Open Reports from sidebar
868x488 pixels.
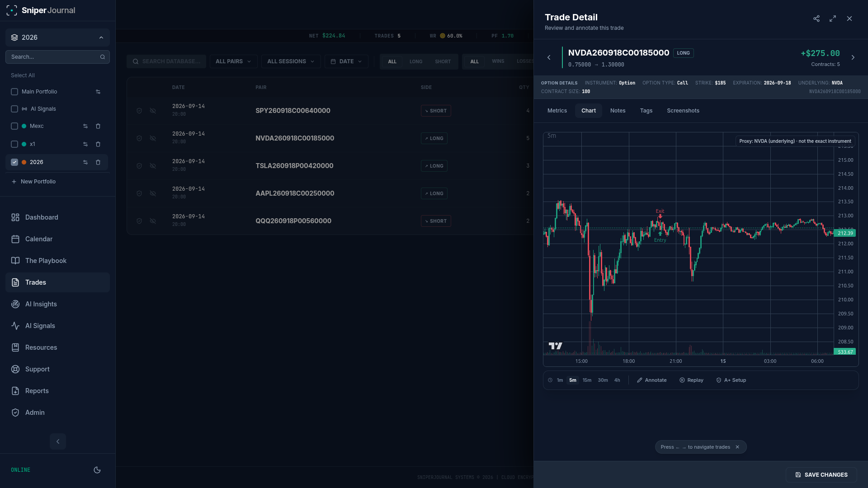click(57, 391)
